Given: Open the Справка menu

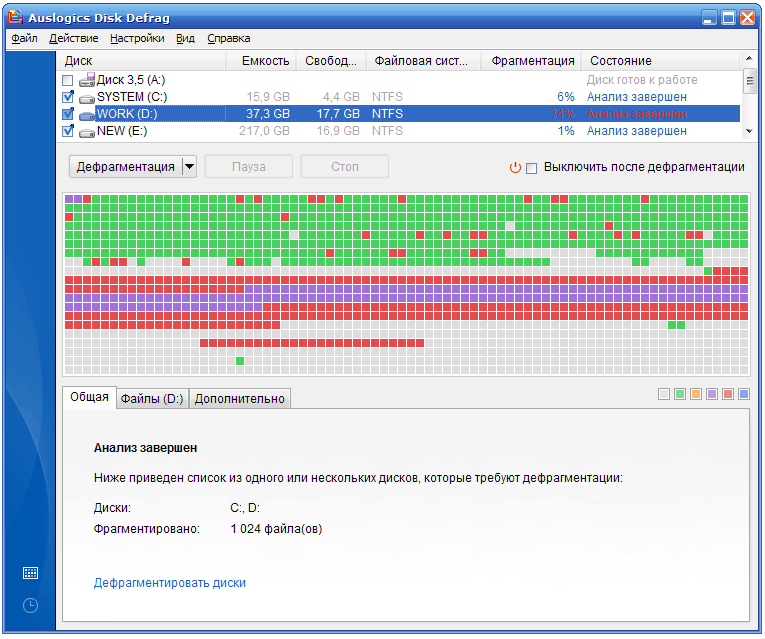Looking at the screenshot, I should pyautogui.click(x=229, y=39).
